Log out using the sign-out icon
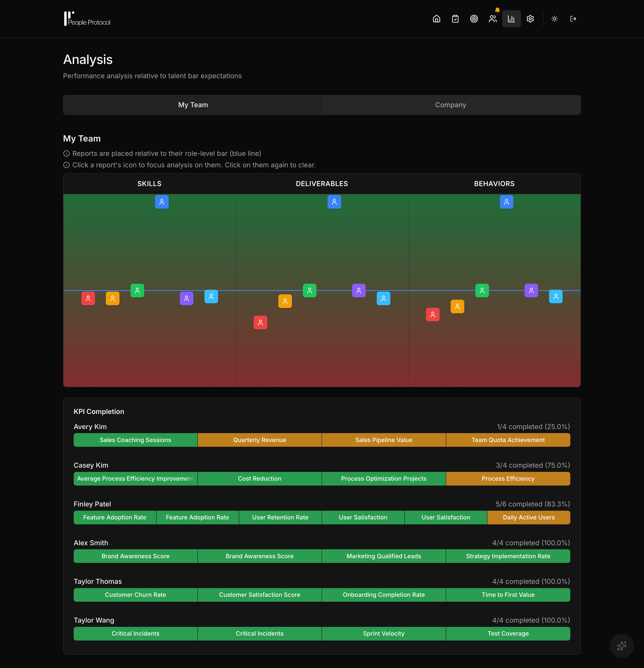This screenshot has height=668, width=644. coord(573,19)
